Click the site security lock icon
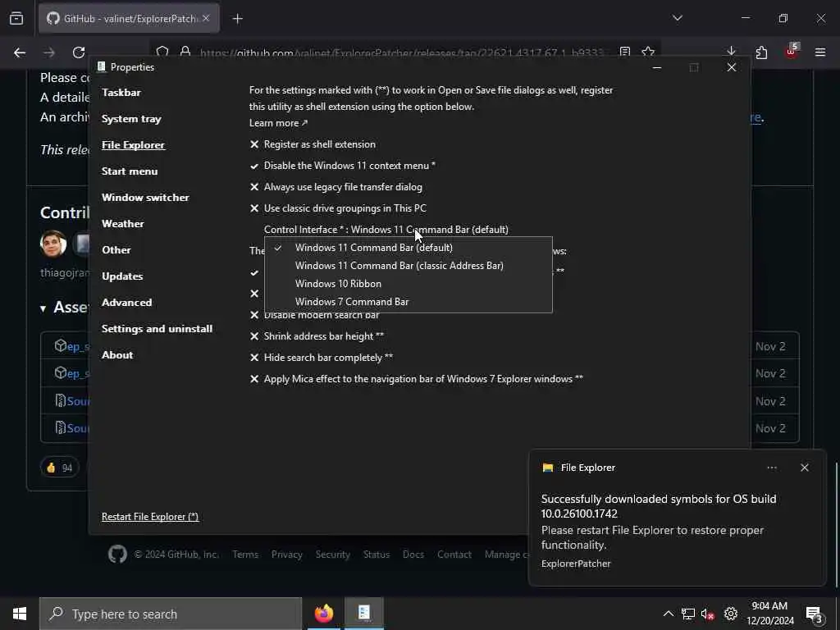The height and width of the screenshot is (630, 840). point(185,52)
